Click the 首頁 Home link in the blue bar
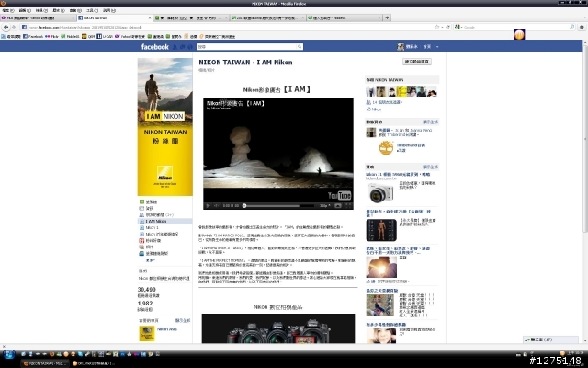Screen dimensions: 588x368 pos(426,47)
